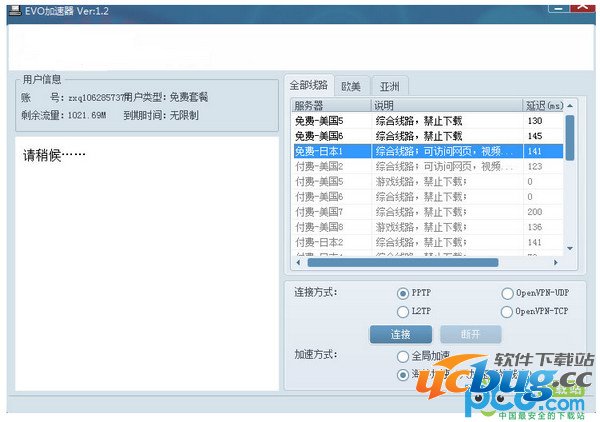
Task: Select the PPTP connection method
Action: (403, 293)
